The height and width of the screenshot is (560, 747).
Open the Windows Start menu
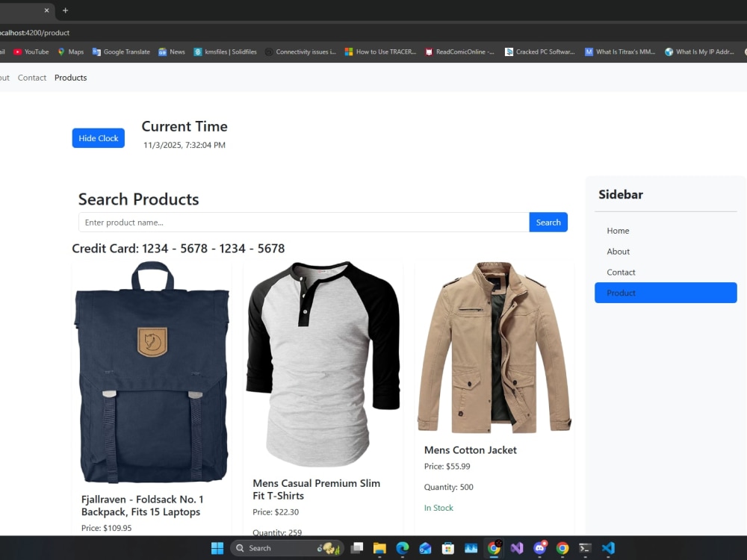[x=217, y=548]
